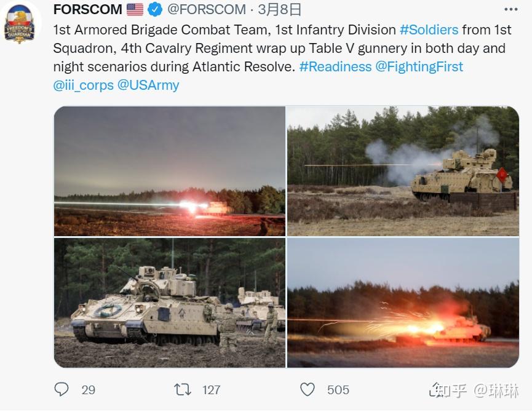532x412 pixels.
Task: Click the reply speech bubble icon
Action: click(62, 389)
